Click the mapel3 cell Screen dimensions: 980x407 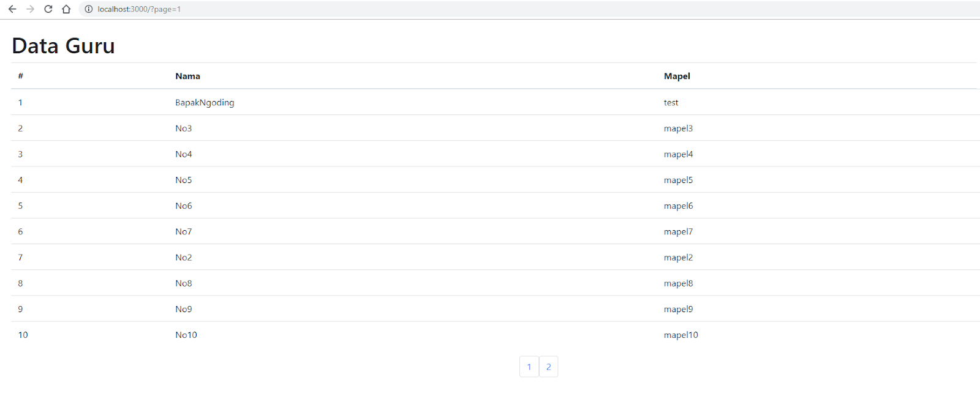678,129
